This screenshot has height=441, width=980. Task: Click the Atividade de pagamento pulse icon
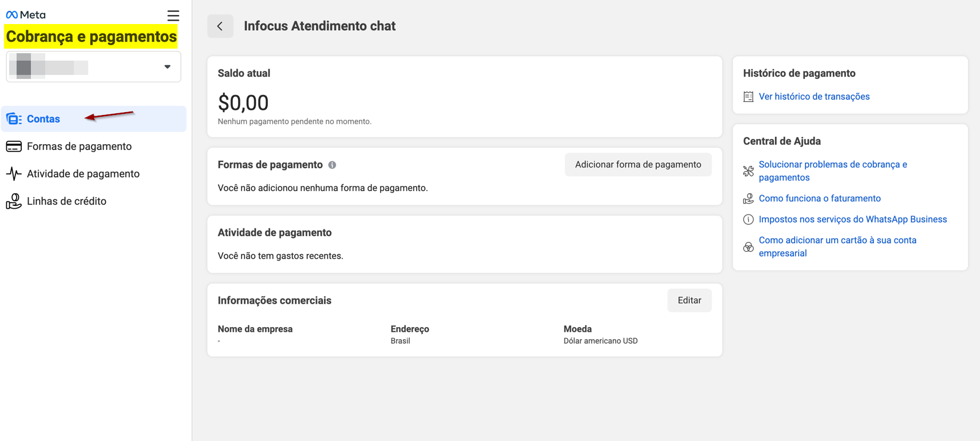[x=14, y=174]
